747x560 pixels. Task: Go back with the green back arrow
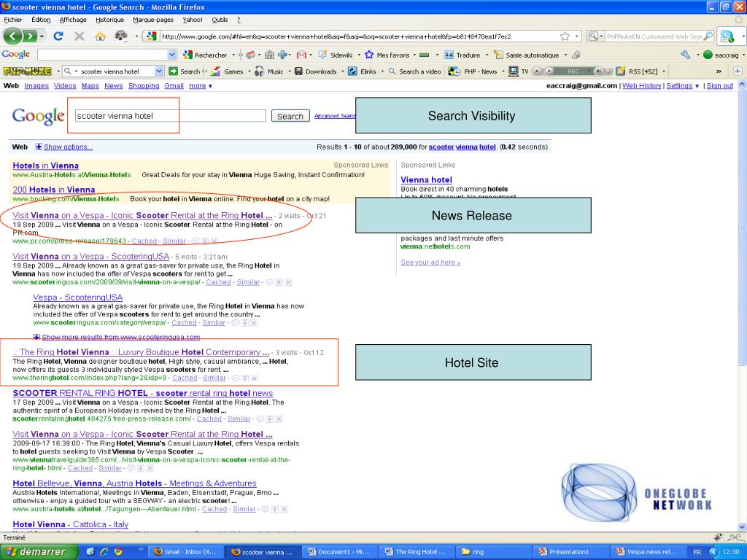click(x=13, y=36)
